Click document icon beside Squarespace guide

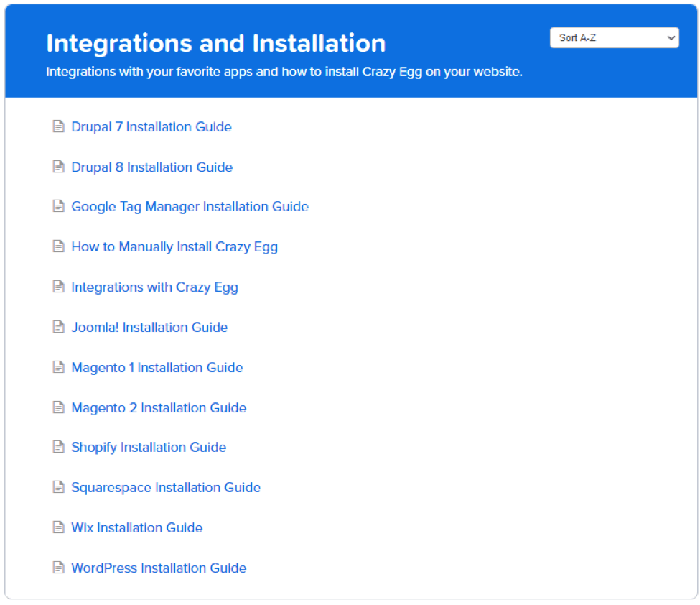click(58, 487)
